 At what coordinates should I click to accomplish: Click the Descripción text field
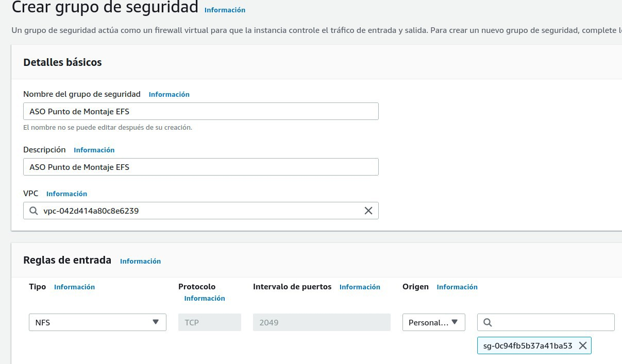pos(201,167)
